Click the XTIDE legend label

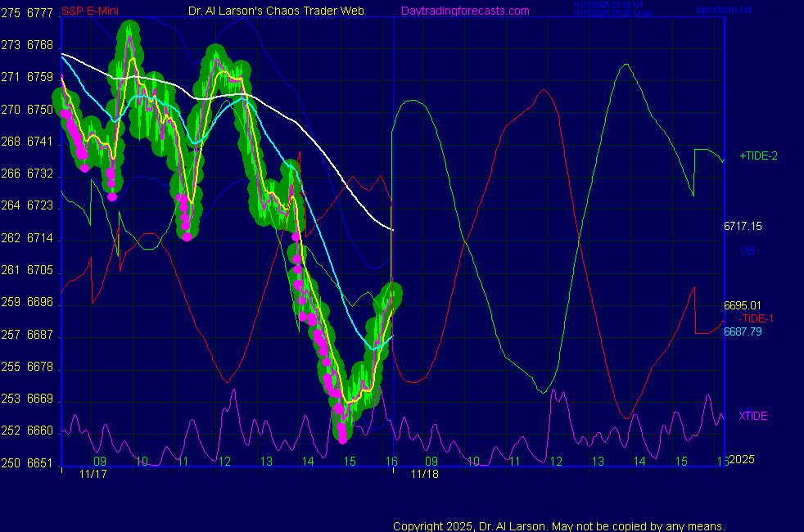[x=753, y=416]
